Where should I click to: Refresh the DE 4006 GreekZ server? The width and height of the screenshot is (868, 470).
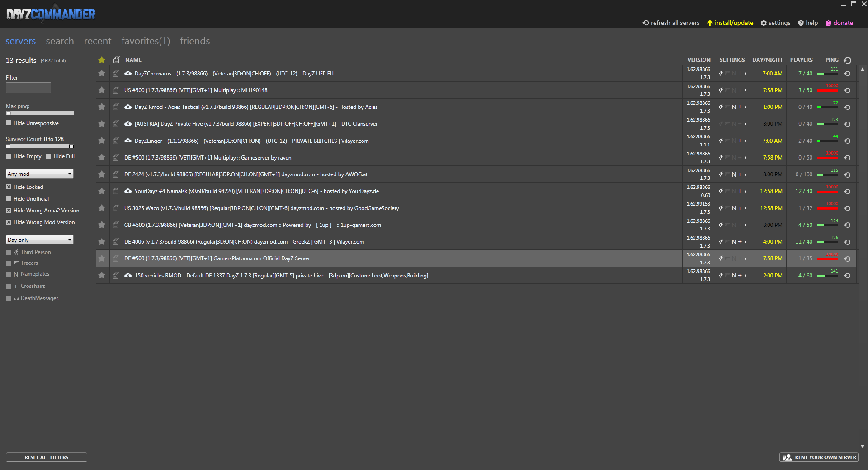(x=848, y=242)
